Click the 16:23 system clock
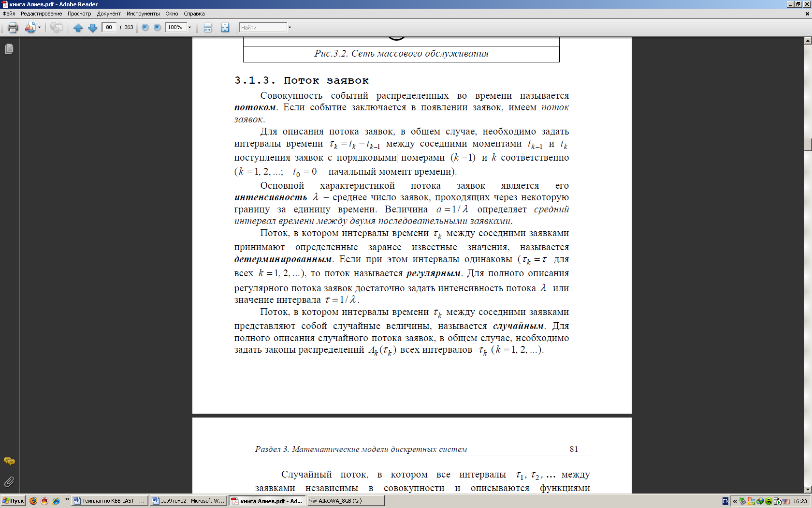This screenshot has height=508, width=812. click(800, 501)
